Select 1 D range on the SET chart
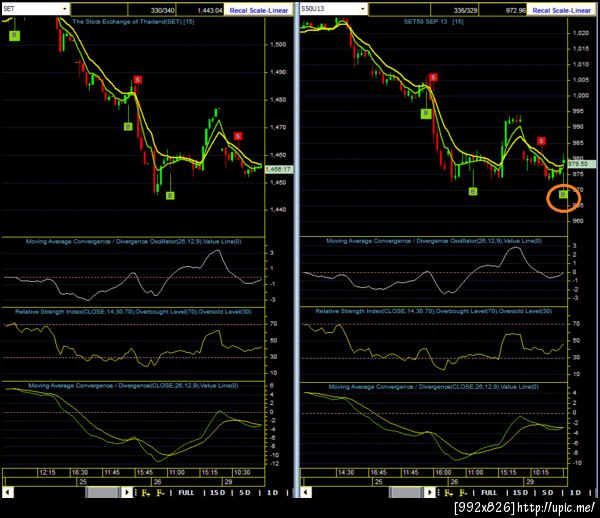Screen dimensions: 600x518 [272, 493]
